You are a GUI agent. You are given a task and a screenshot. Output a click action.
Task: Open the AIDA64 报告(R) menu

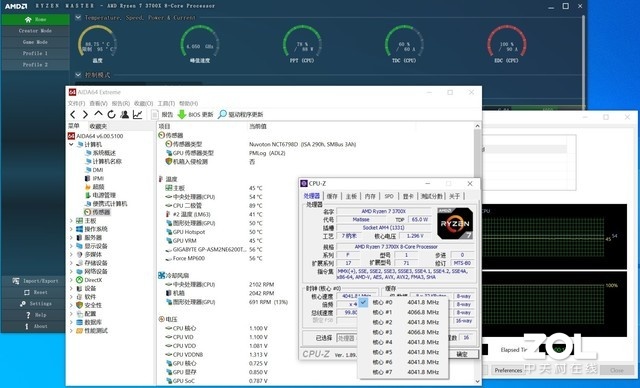pyautogui.click(x=121, y=104)
